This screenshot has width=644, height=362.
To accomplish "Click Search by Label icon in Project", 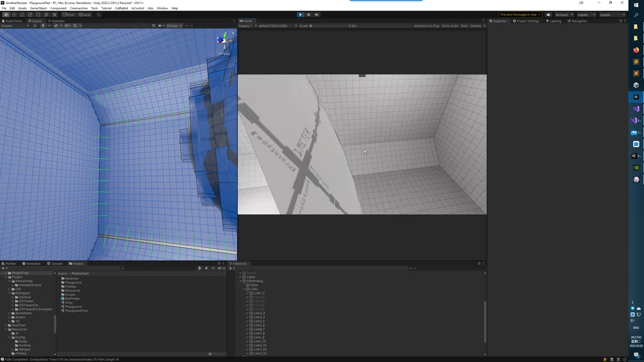I will 206,268.
